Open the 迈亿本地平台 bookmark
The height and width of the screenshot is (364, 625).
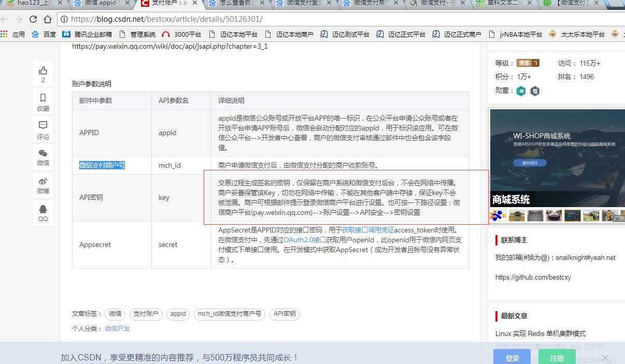(x=233, y=34)
